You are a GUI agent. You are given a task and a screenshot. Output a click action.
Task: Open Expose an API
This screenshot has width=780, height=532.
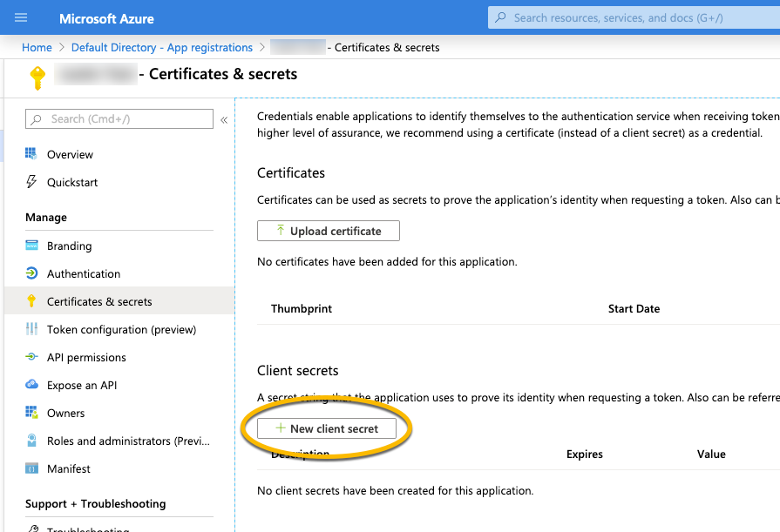click(82, 386)
